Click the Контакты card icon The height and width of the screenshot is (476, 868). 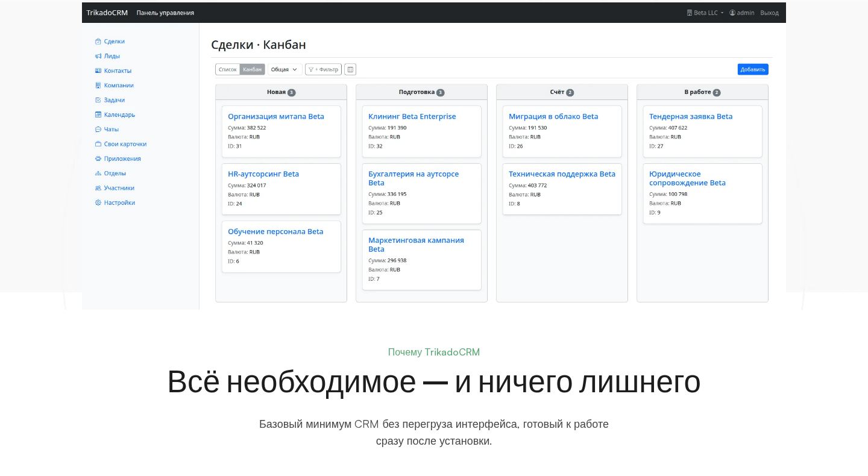click(98, 70)
